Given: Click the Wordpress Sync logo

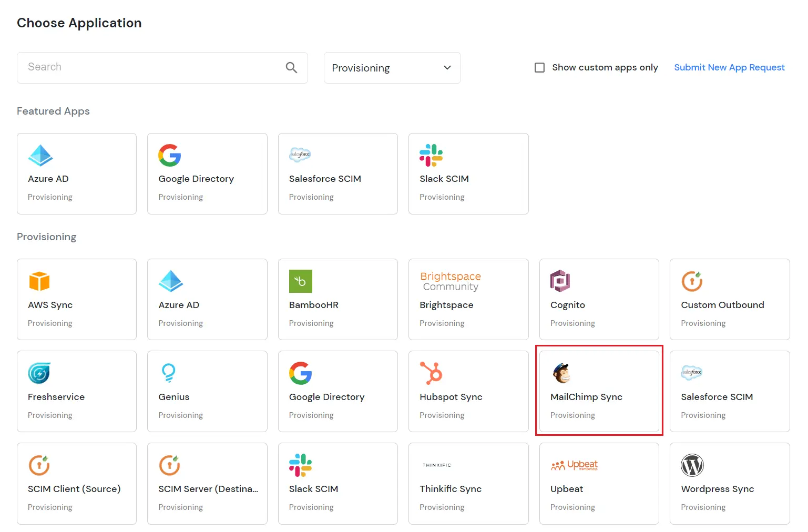Looking at the screenshot, I should coord(692,465).
